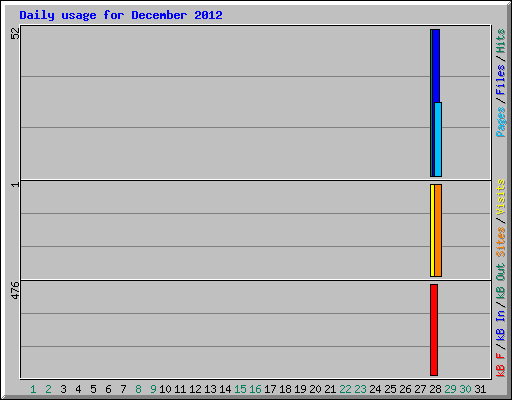The image size is (512, 400).
Task: Click day '7' on the x-axis
Action: [123, 389]
